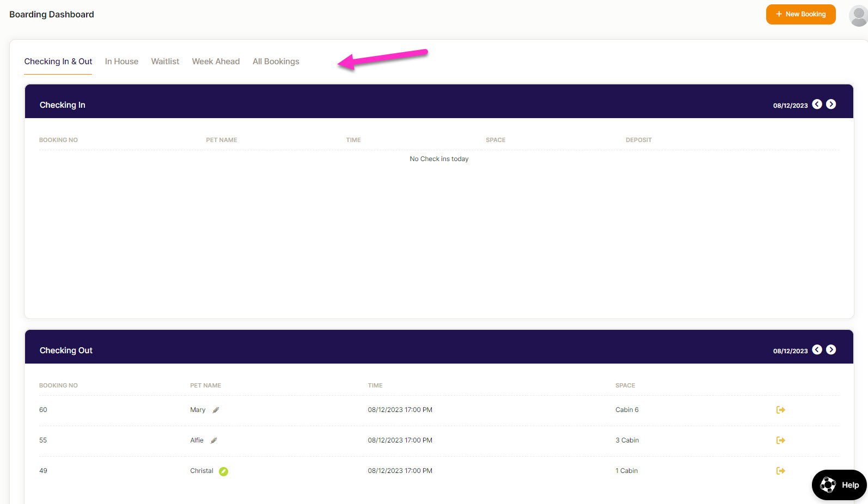
Task: Switch to the In House tab
Action: (121, 62)
